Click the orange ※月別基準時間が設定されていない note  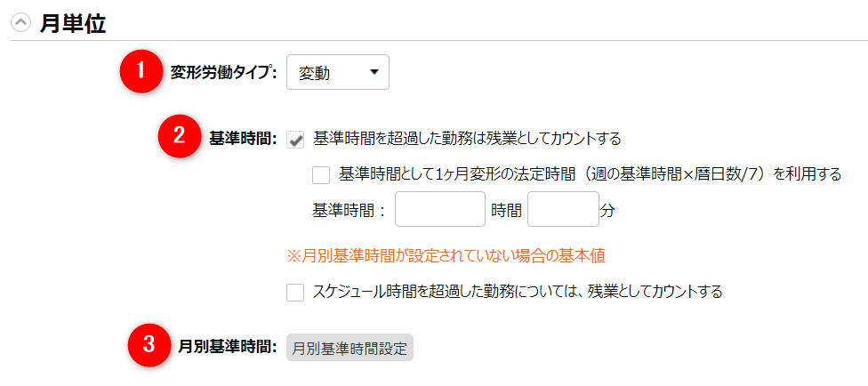point(446,255)
